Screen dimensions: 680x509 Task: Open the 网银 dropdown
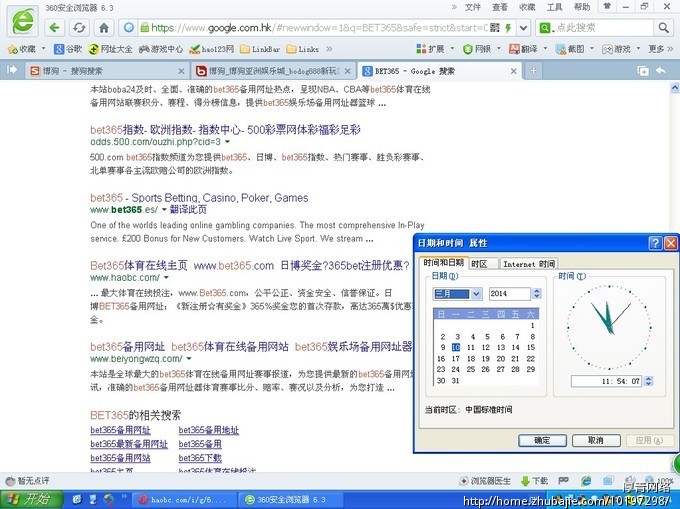tap(482, 49)
